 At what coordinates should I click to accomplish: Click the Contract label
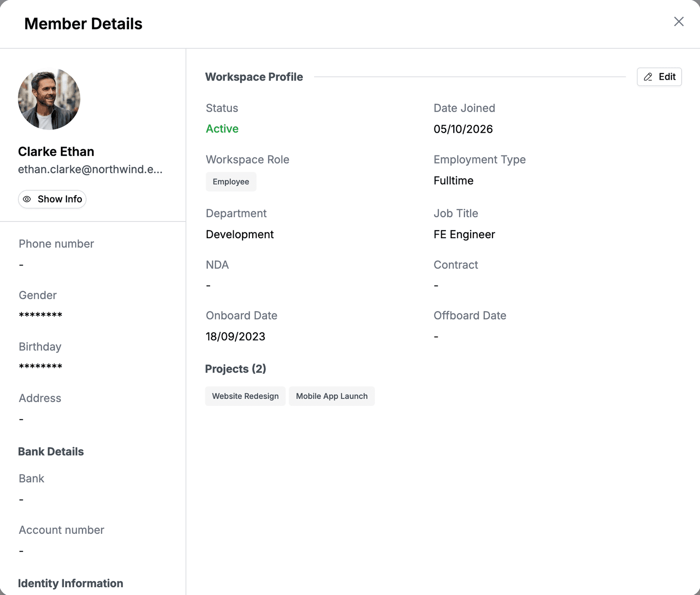pos(456,265)
